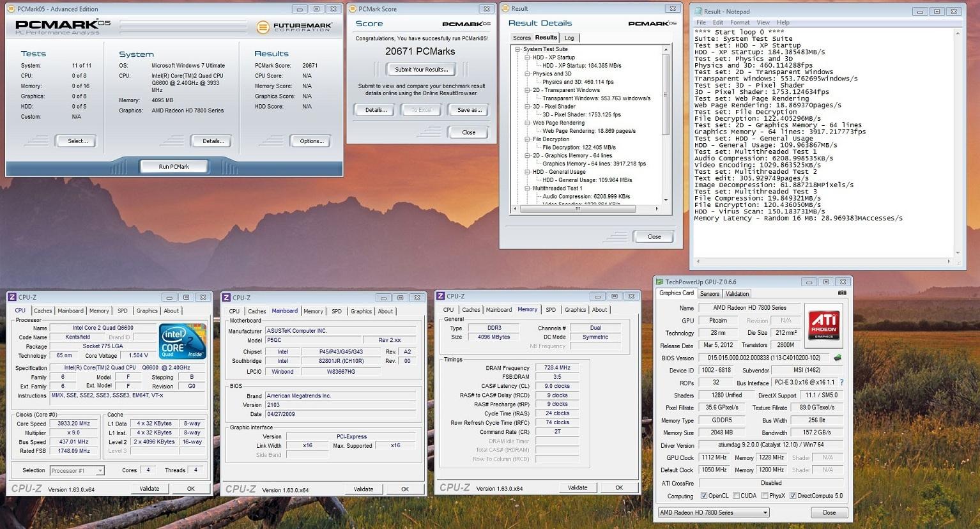980x529 pixels.
Task: Collapse the Physics and 3D tree node
Action: click(526, 73)
